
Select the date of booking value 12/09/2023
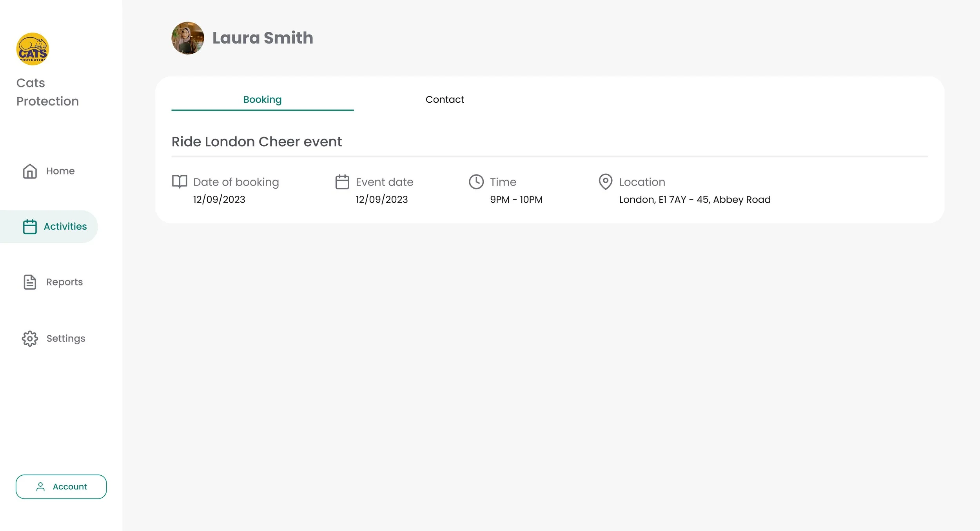[x=219, y=200]
